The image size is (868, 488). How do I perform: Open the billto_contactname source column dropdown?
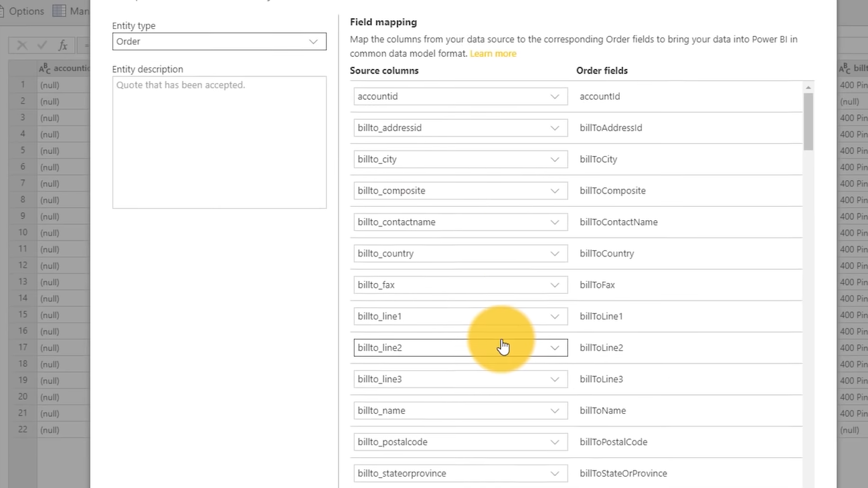click(x=460, y=222)
